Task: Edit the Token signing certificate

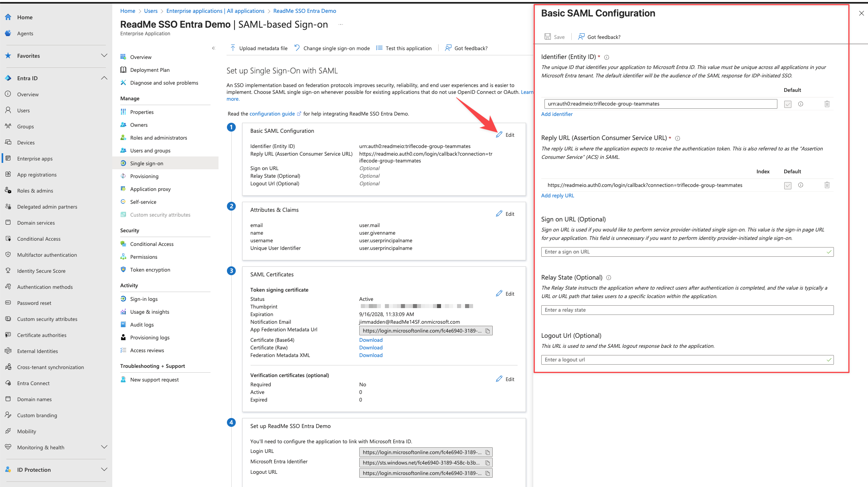Action: click(505, 294)
